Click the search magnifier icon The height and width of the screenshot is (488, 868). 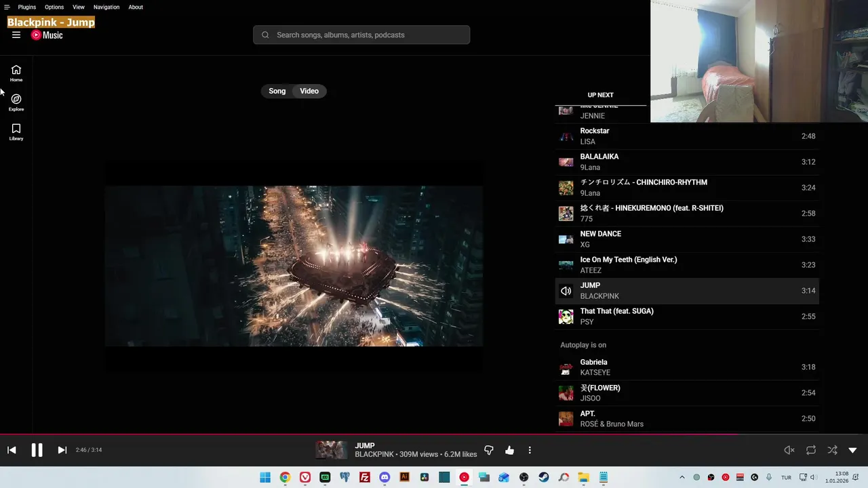pos(265,35)
